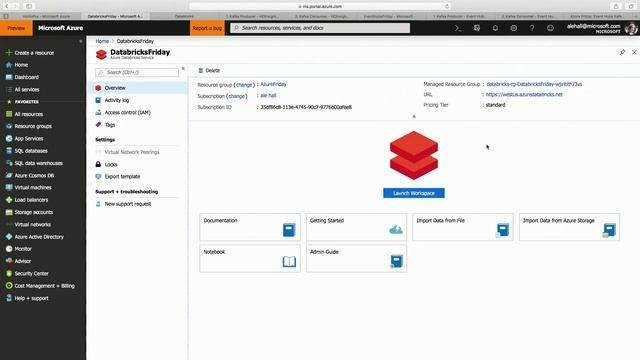Open the westus azuredatabricks URL
The height and width of the screenshot is (360, 640).
[524, 94]
